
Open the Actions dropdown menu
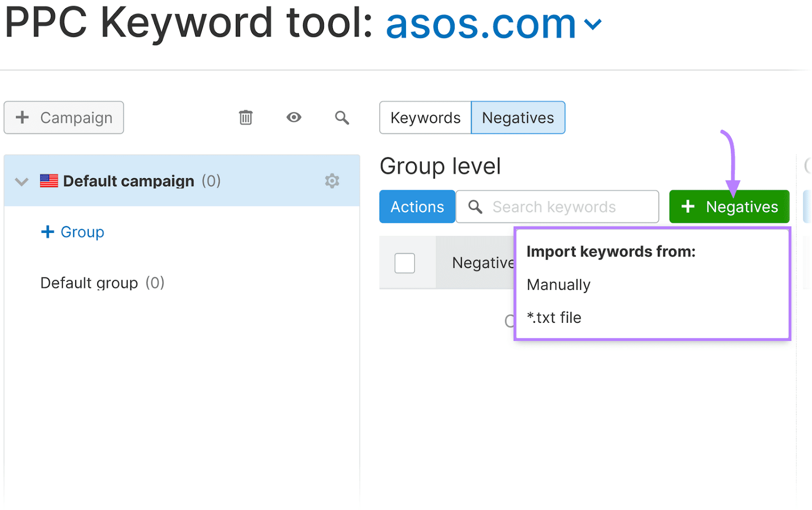(x=417, y=207)
